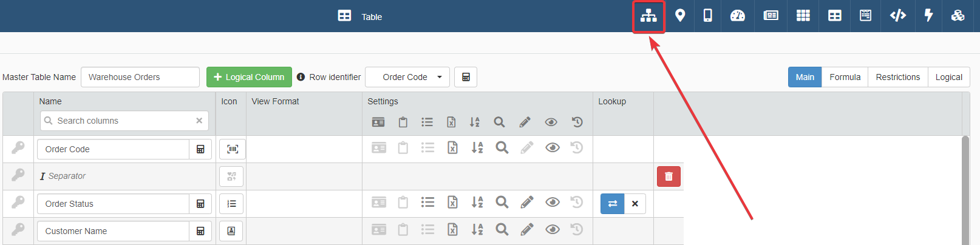Open calculator options beside Order Status name
Screen dimensions: 980x245
point(200,204)
